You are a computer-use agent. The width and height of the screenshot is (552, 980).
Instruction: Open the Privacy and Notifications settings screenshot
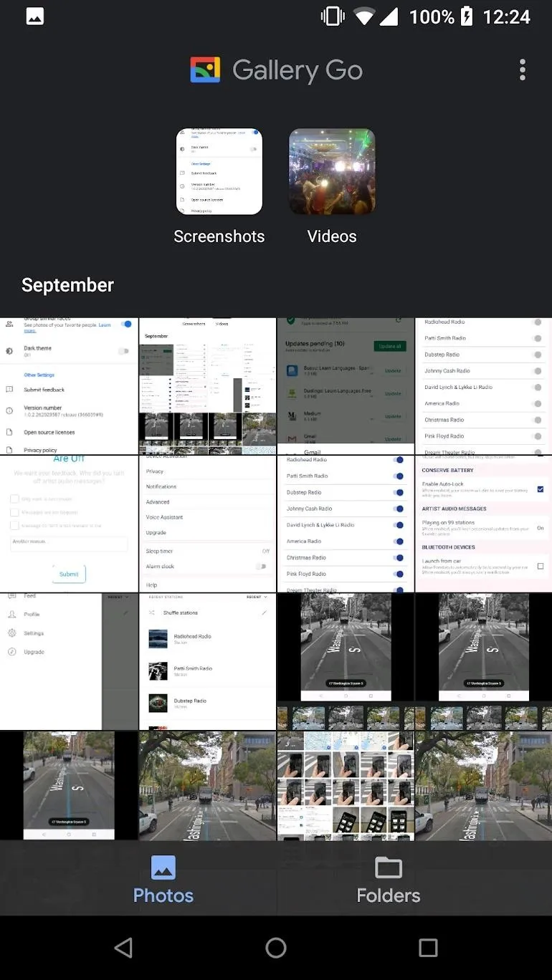tap(207, 524)
